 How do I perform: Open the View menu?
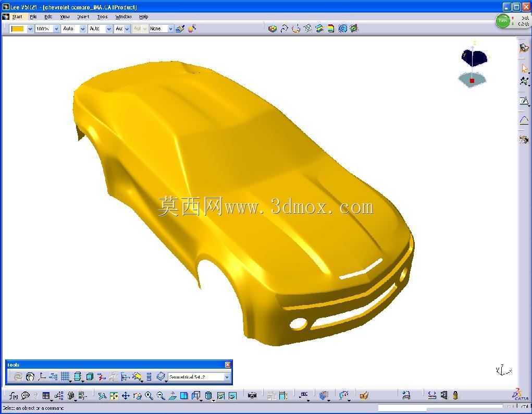click(65, 17)
